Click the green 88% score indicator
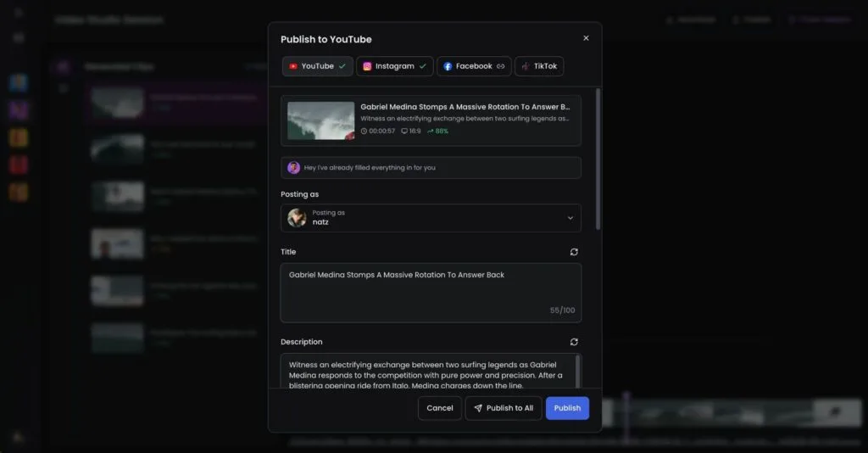Viewport: 868px width, 453px height. coord(437,131)
